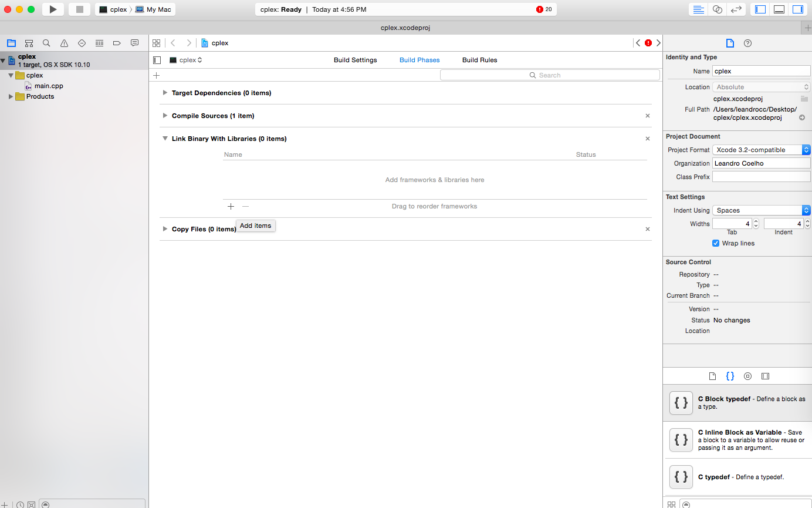Show the Object library
The width and height of the screenshot is (812, 508).
click(x=747, y=376)
